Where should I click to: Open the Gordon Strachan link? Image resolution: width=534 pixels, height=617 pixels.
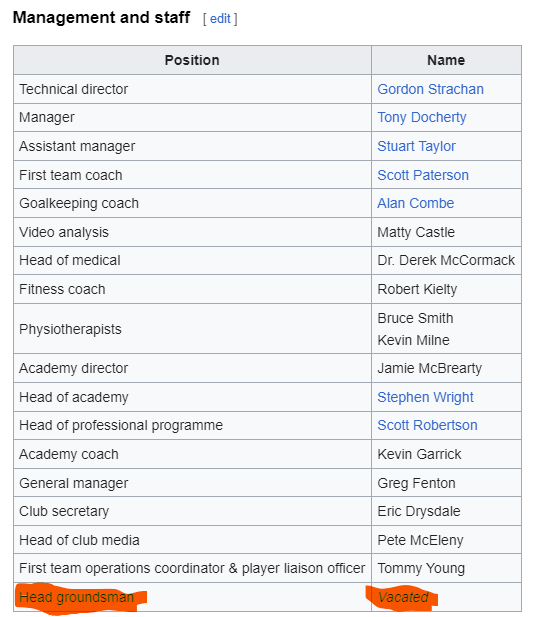pos(430,89)
